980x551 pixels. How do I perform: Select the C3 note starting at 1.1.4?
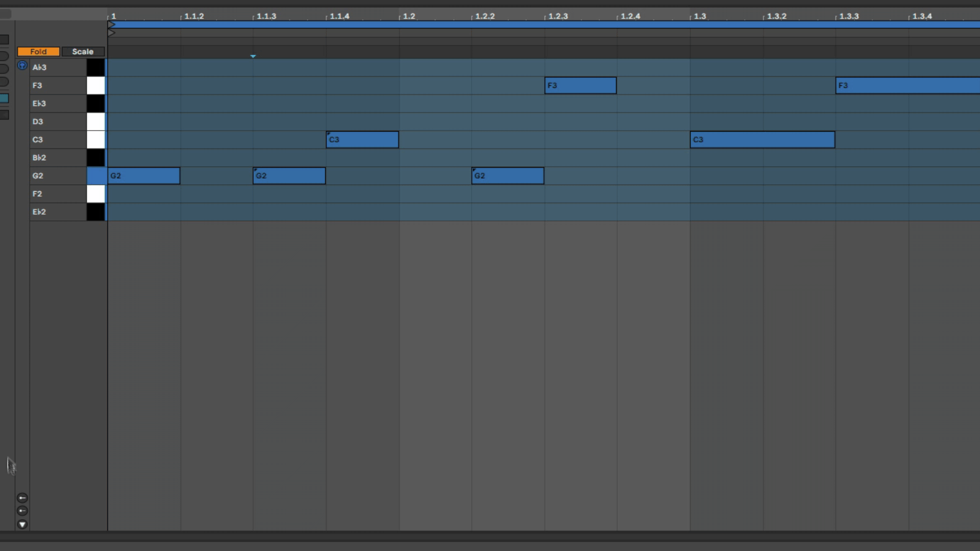pos(362,140)
